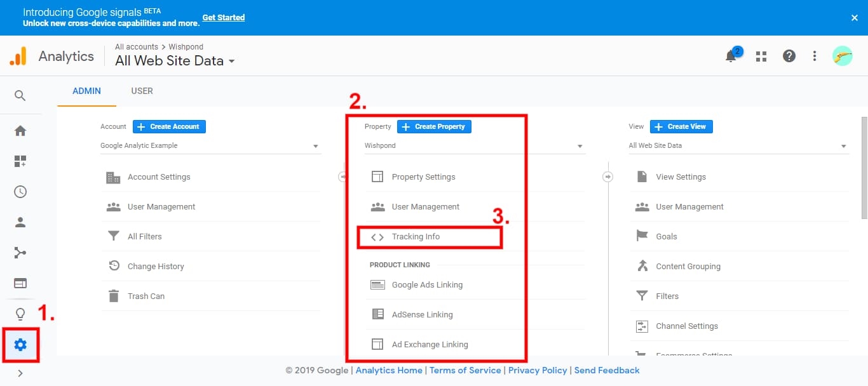Click the Admin gear icon in sidebar
Viewport: 868px width, 386px height.
(x=20, y=345)
